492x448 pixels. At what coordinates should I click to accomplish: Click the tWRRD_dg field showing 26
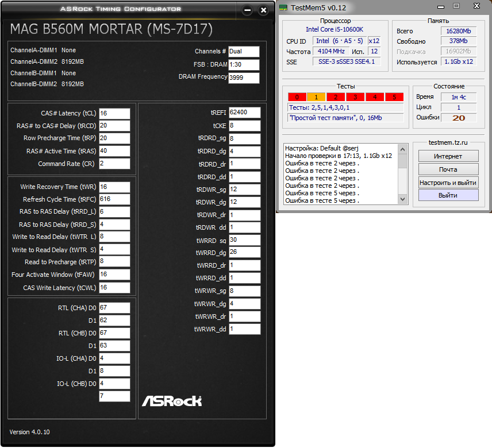[244, 252]
